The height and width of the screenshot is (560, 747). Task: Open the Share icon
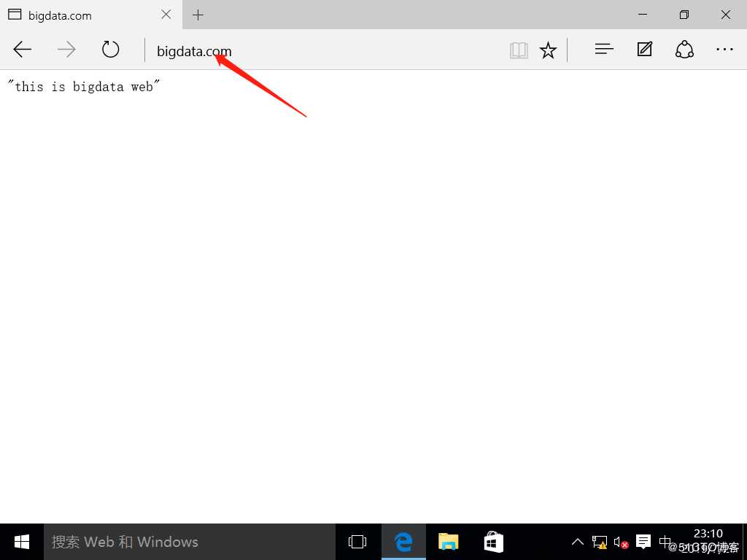[684, 49]
